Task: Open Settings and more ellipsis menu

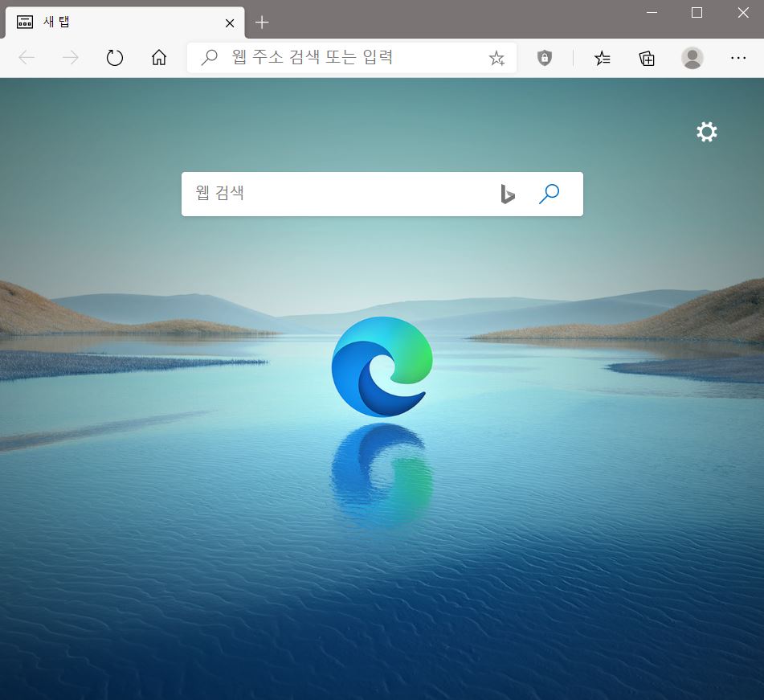Action: [x=738, y=58]
